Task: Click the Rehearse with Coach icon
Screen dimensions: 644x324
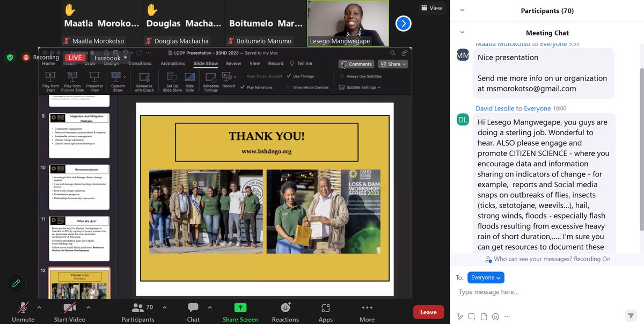Action: coord(144,77)
